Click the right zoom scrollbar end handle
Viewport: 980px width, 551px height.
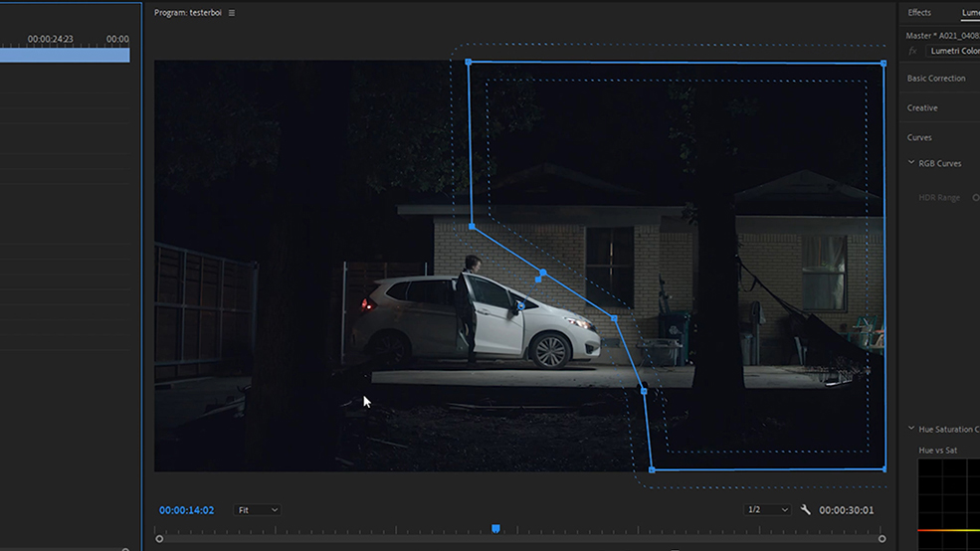pyautogui.click(x=882, y=538)
